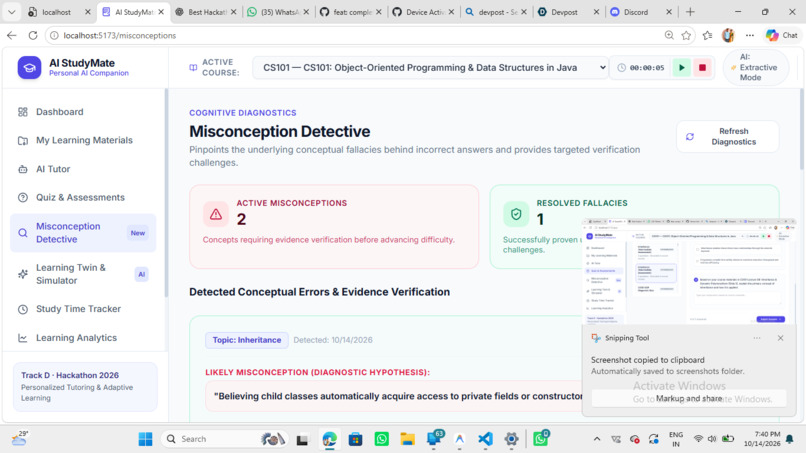806x453 pixels.
Task: Click the Learning Twin sparkle icon
Action: pyautogui.click(x=23, y=274)
